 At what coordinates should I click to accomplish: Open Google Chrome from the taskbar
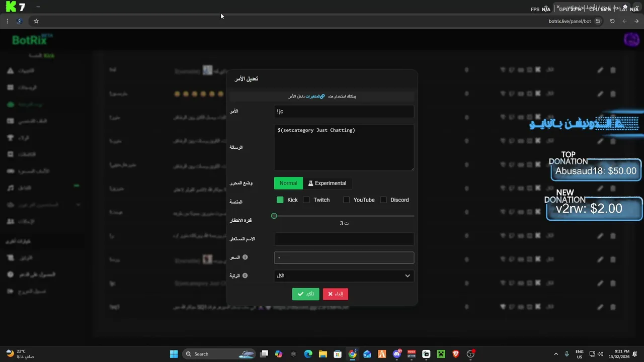pos(353,354)
